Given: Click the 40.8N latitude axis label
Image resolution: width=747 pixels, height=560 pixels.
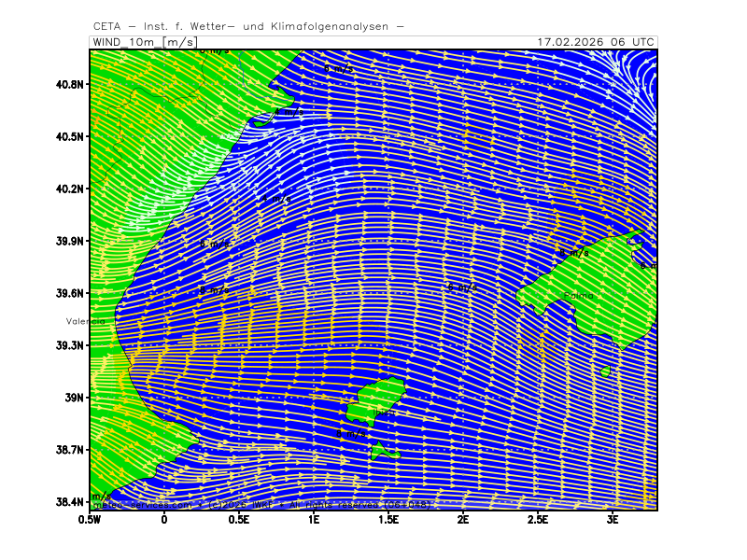Looking at the screenshot, I should coord(71,84).
